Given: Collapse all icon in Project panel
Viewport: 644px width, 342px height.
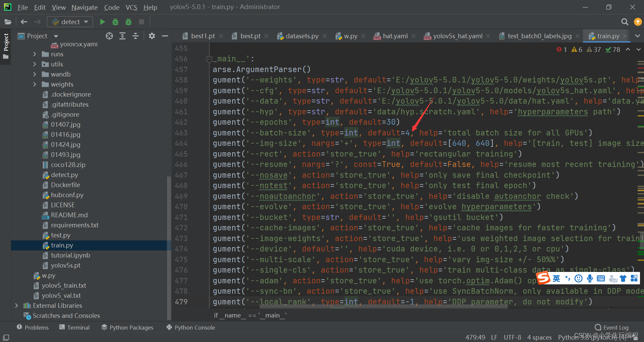Looking at the screenshot, I should [x=136, y=36].
